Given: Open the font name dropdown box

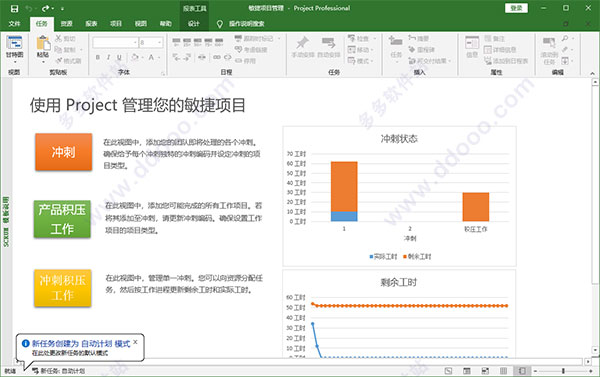Looking at the screenshot, I should (x=115, y=42).
